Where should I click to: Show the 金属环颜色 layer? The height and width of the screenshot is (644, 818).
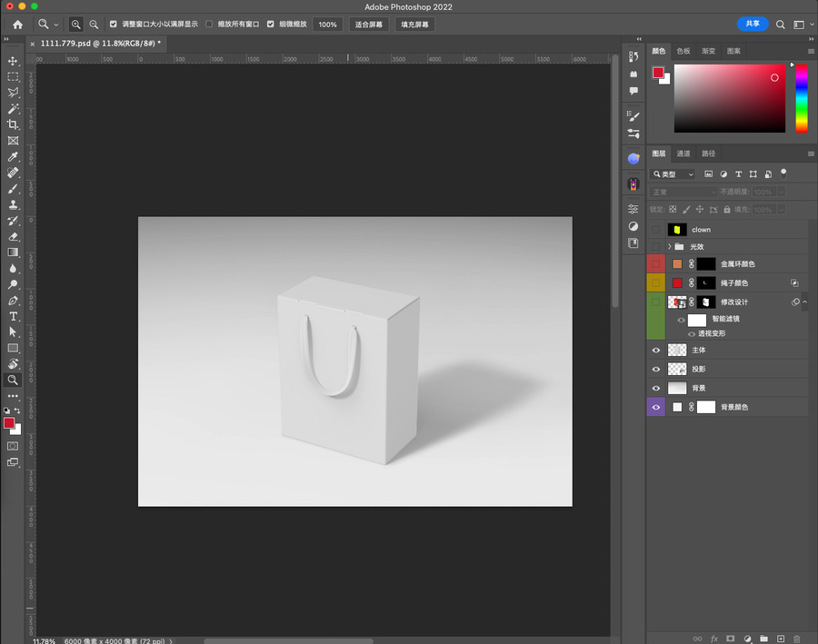point(655,263)
